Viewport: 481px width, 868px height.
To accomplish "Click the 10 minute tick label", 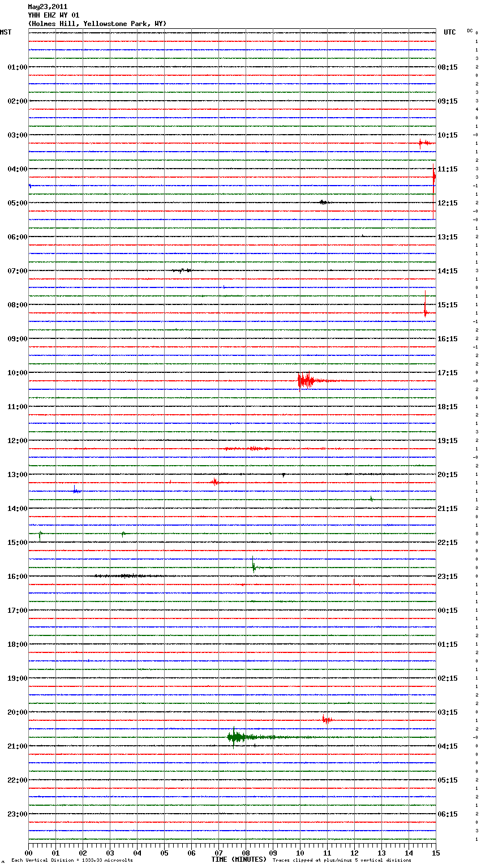I will click(300, 853).
